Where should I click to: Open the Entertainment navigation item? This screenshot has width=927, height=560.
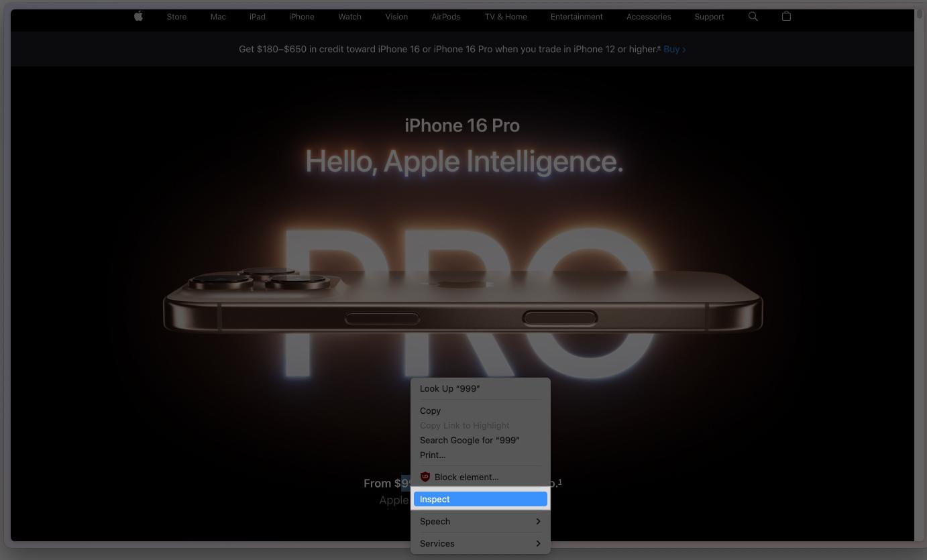tap(577, 17)
